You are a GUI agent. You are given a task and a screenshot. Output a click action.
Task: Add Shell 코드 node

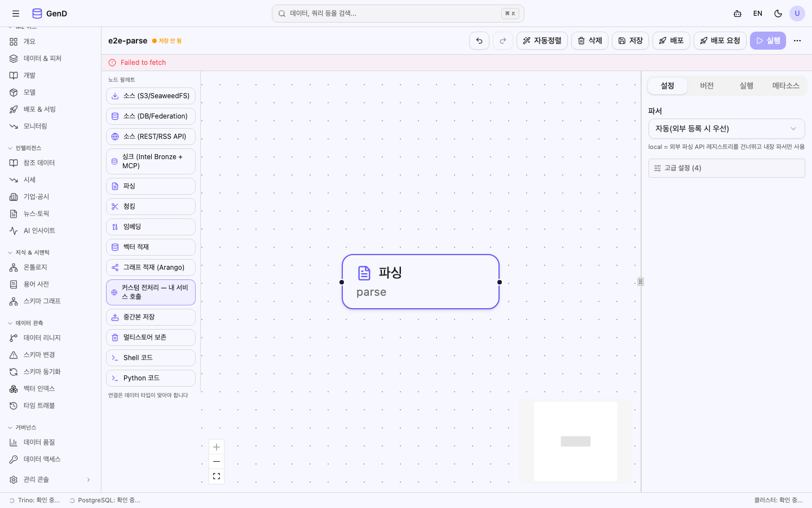[151, 358]
